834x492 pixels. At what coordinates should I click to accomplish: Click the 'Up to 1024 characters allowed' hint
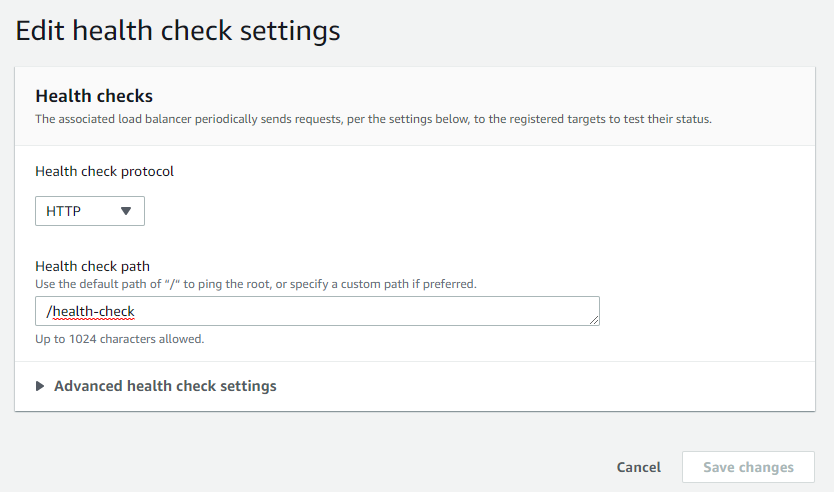120,339
